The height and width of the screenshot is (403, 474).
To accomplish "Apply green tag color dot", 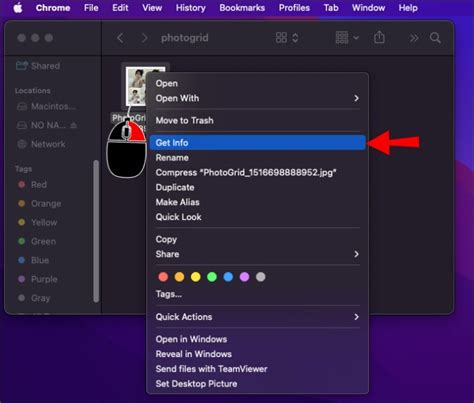I will (x=212, y=277).
